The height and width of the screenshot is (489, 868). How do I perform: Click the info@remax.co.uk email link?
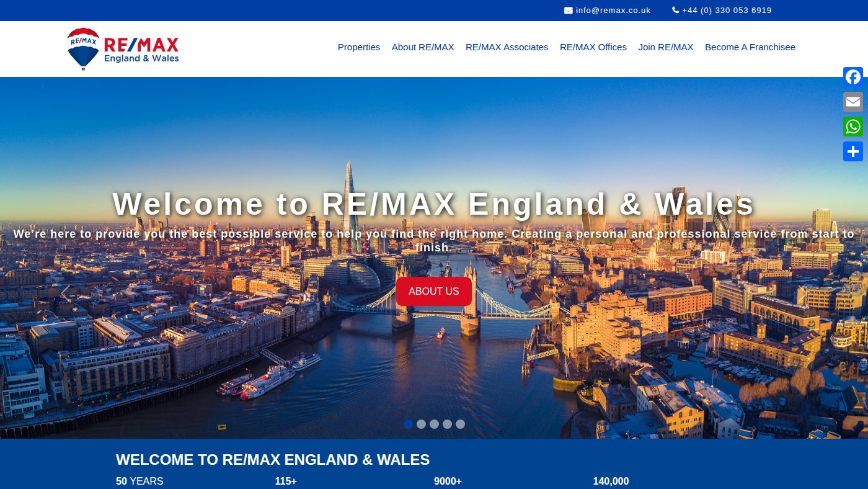[x=613, y=11]
